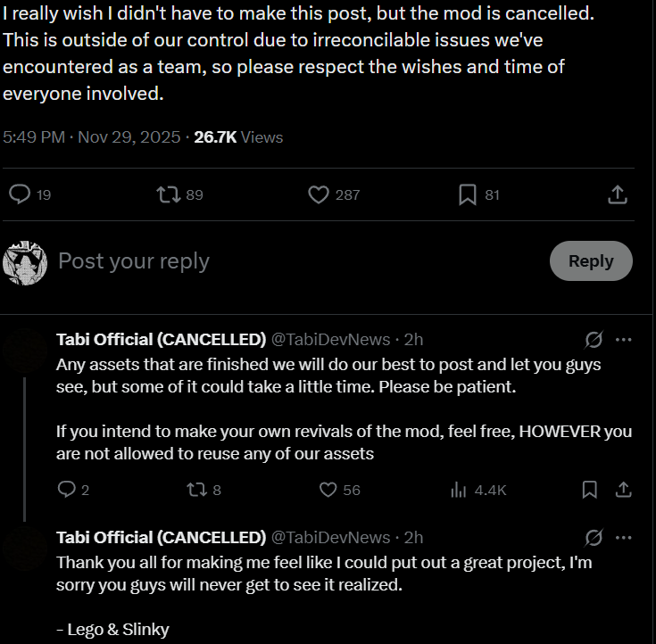Open the 5:49 PM Nov 29, 2025 timestamp
This screenshot has width=656, height=644.
[x=92, y=137]
